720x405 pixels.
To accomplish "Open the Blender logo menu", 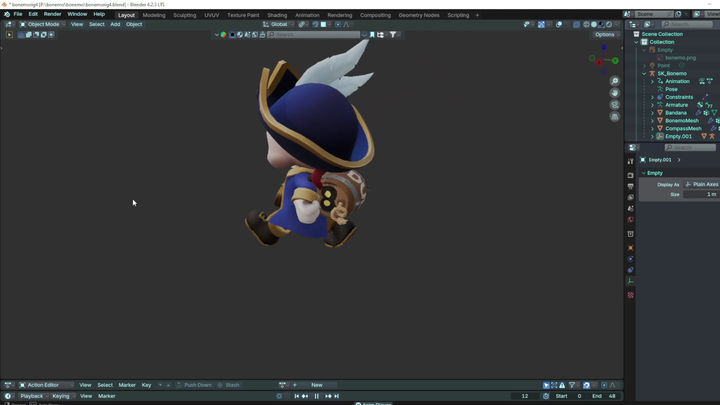I will tap(7, 14).
